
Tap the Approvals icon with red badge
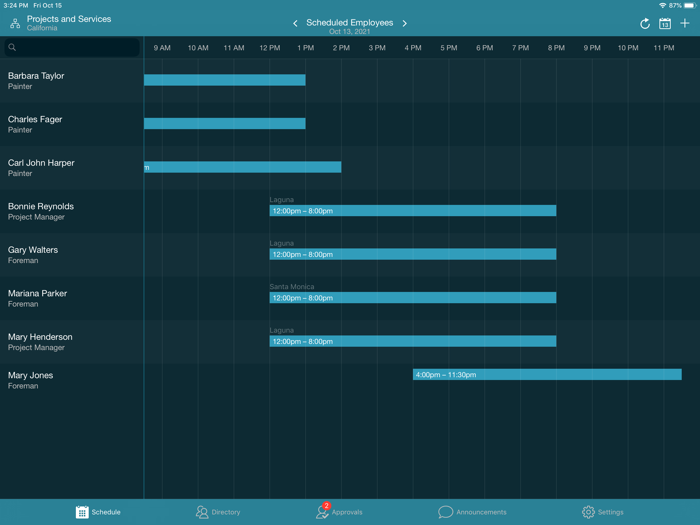pyautogui.click(x=323, y=511)
